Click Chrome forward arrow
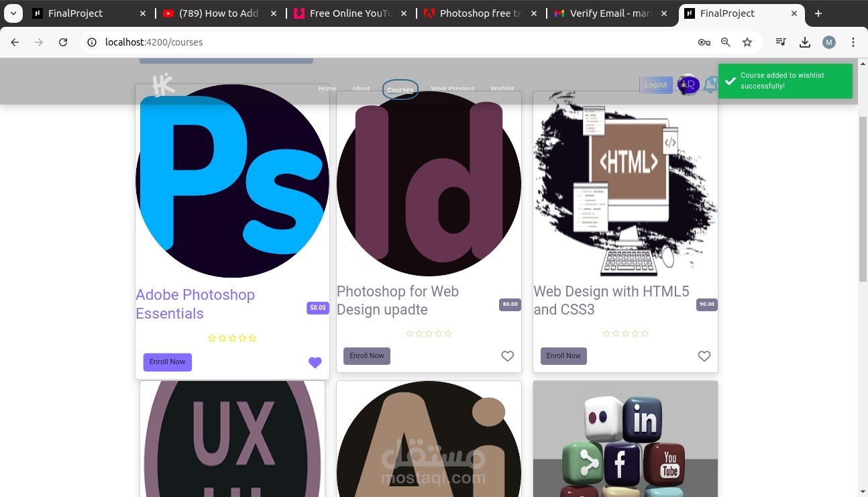This screenshot has width=868, height=497. [x=39, y=42]
